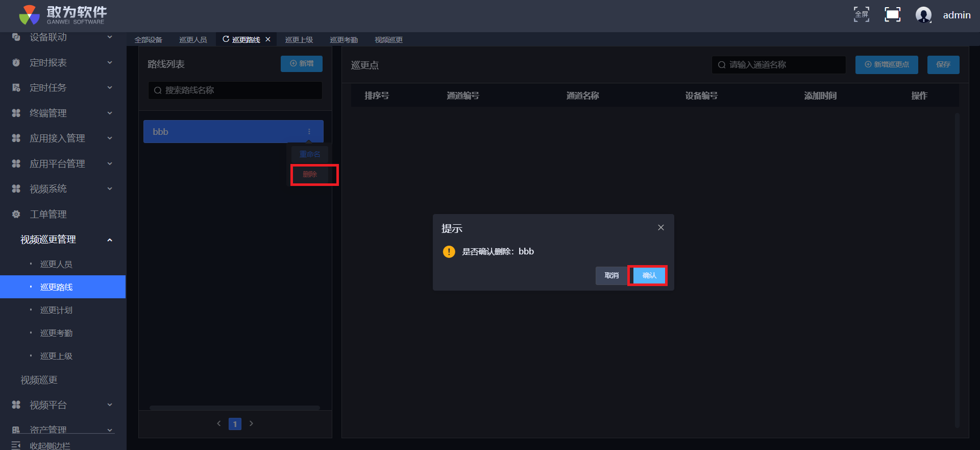
Task: Click the 定时任务 sidebar icon
Action: [16, 88]
